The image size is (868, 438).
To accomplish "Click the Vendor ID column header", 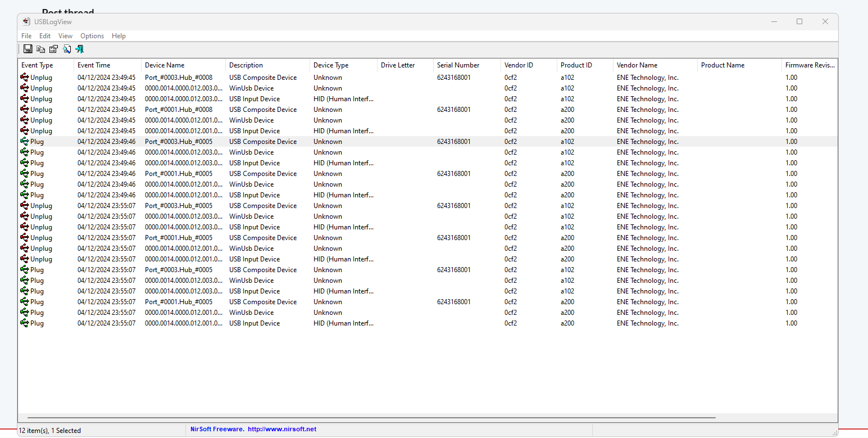I will [529, 65].
